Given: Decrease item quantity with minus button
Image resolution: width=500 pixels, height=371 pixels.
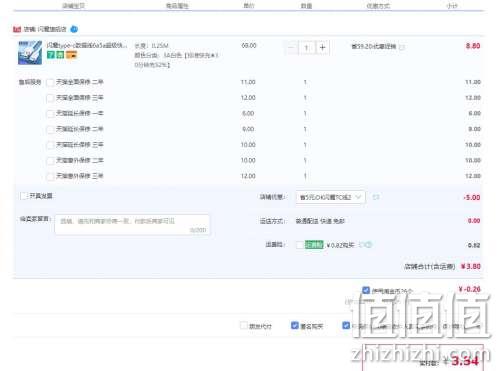Looking at the screenshot, I should 292,48.
